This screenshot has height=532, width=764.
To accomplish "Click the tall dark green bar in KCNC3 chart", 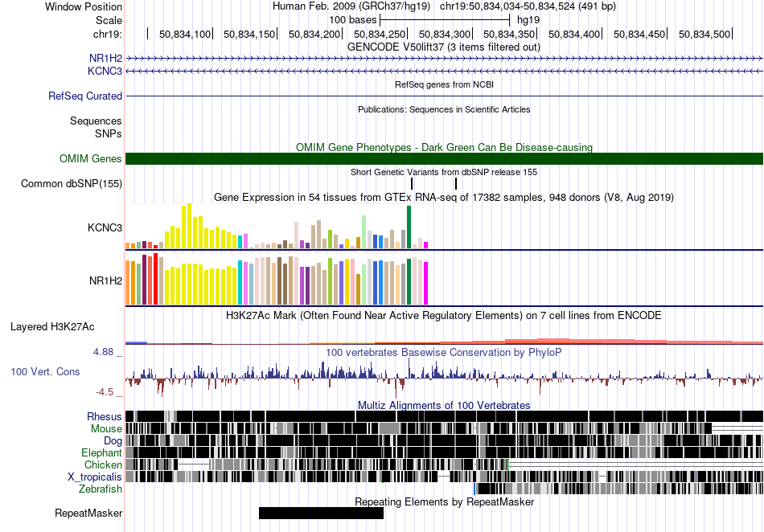I will [409, 227].
